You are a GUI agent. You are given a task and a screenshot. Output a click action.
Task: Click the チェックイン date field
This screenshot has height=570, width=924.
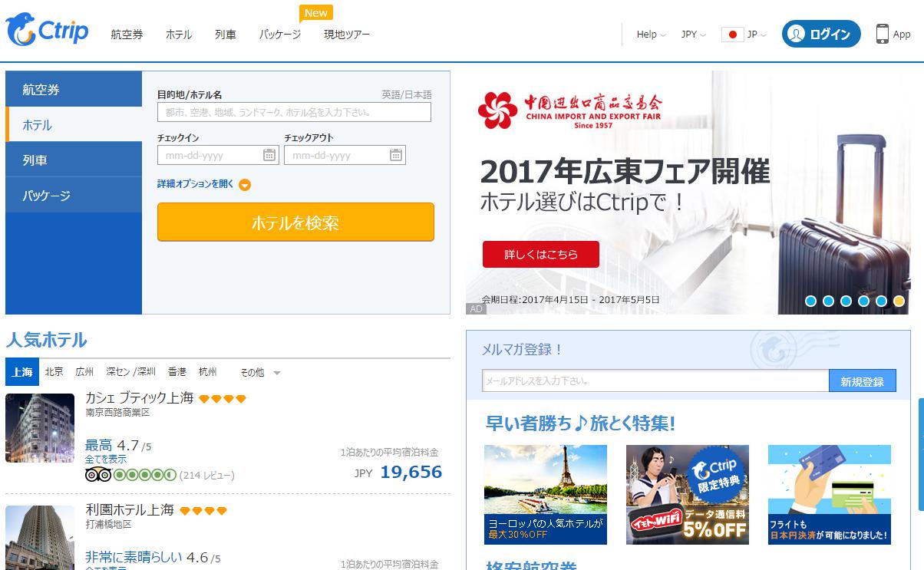(218, 155)
